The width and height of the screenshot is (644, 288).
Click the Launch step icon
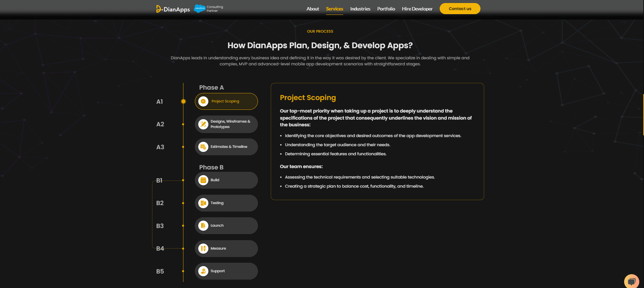pos(203,226)
